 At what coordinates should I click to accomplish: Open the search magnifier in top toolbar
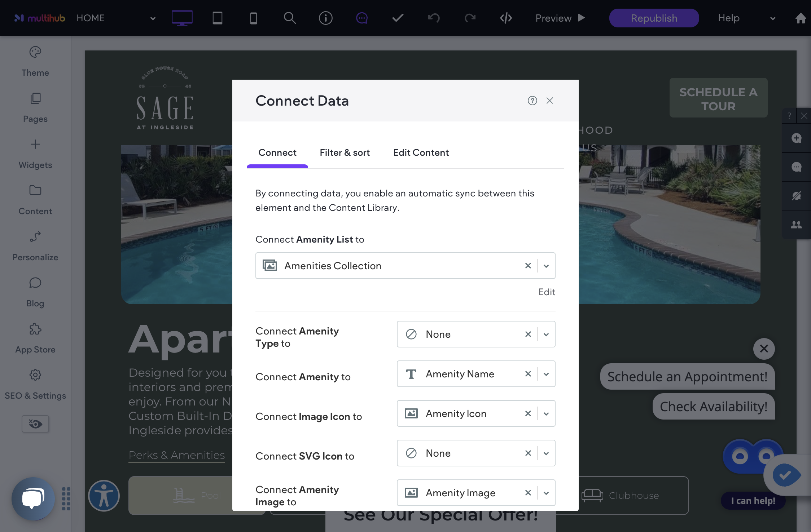tap(290, 18)
